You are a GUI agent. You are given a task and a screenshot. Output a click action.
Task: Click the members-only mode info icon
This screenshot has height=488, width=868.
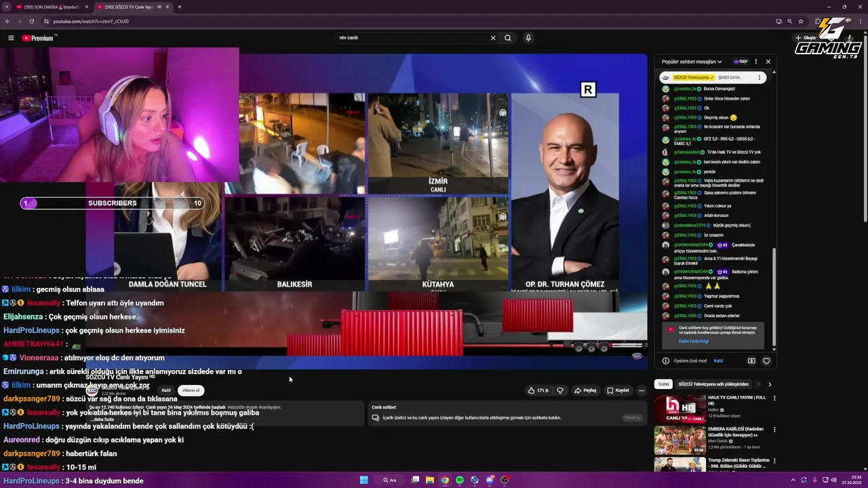(666, 361)
